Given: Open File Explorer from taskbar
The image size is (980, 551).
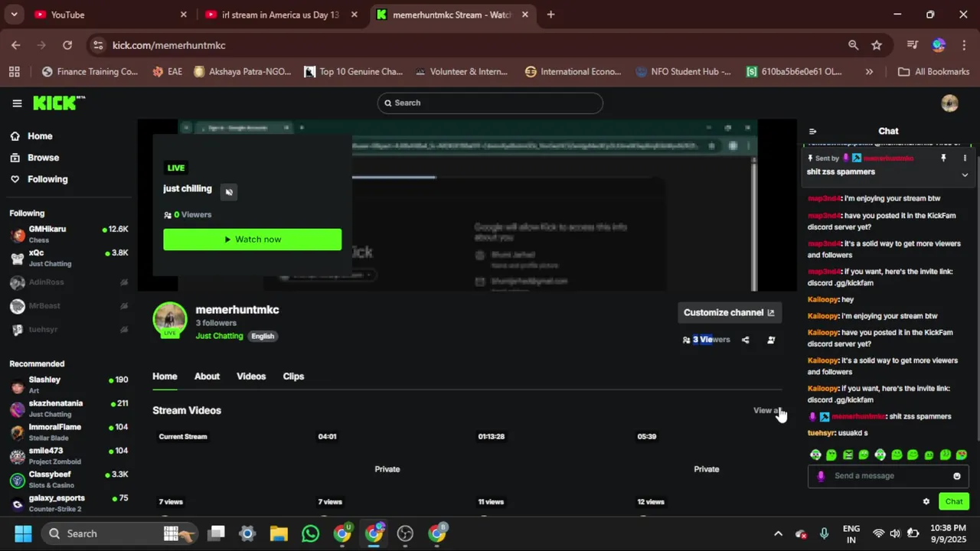Looking at the screenshot, I should [279, 533].
